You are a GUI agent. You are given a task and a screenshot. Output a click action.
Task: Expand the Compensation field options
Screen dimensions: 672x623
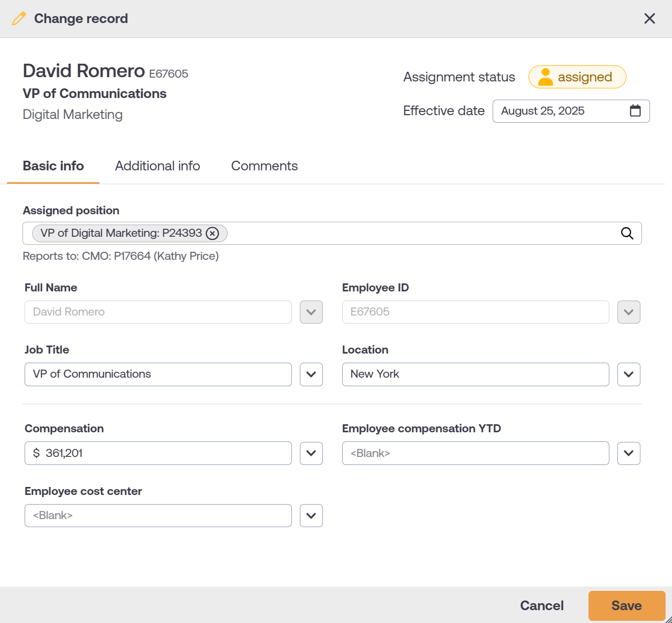point(311,453)
